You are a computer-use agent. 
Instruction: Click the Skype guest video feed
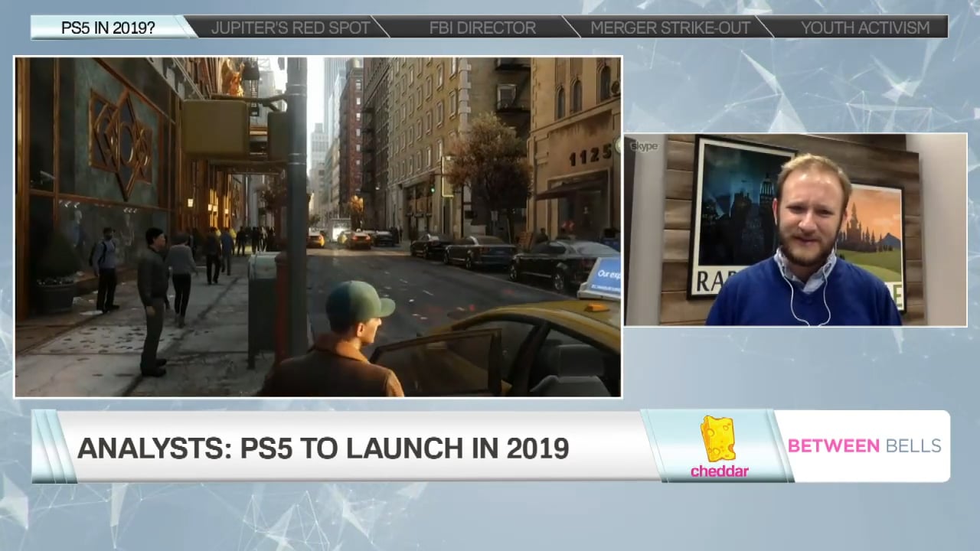tap(795, 230)
